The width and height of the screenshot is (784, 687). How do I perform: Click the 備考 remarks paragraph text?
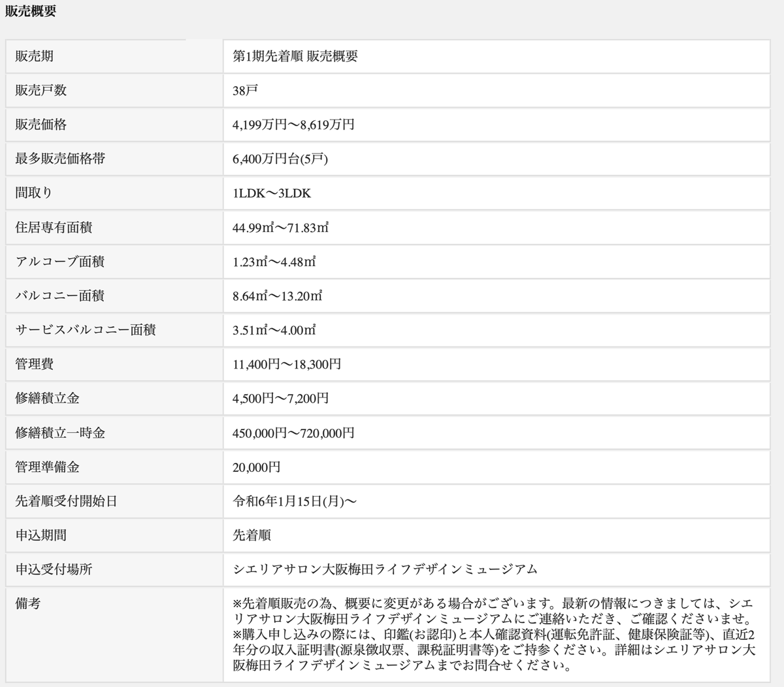(495, 634)
